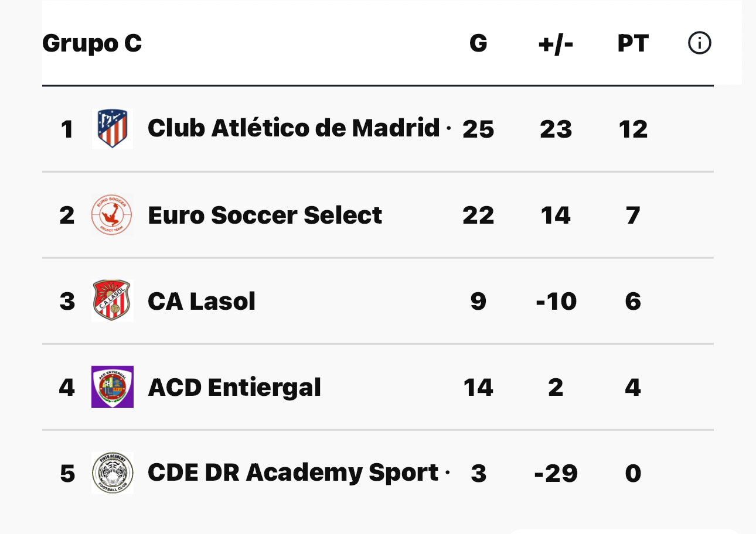
Task: Open the Club Atlético de Madrid team name
Action: 294,129
